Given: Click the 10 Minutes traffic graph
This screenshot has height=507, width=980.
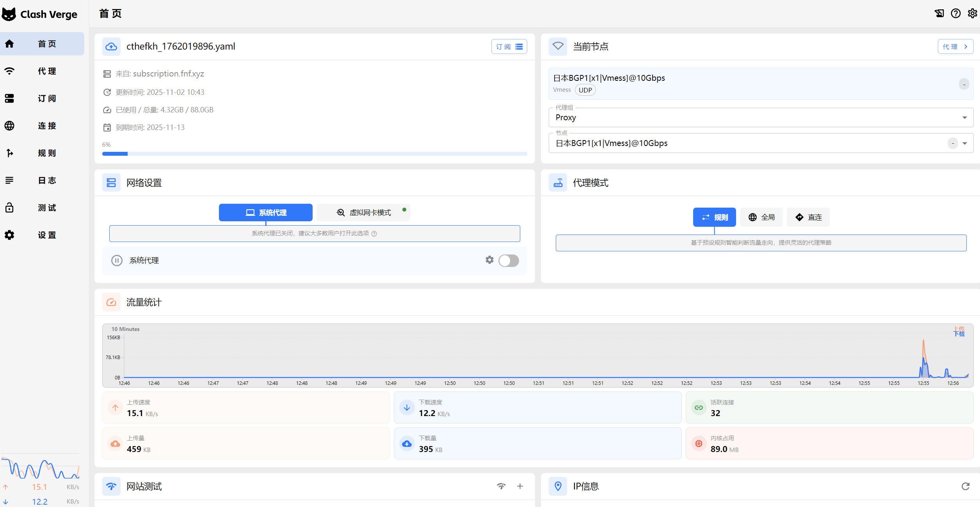Looking at the screenshot, I should [x=537, y=355].
